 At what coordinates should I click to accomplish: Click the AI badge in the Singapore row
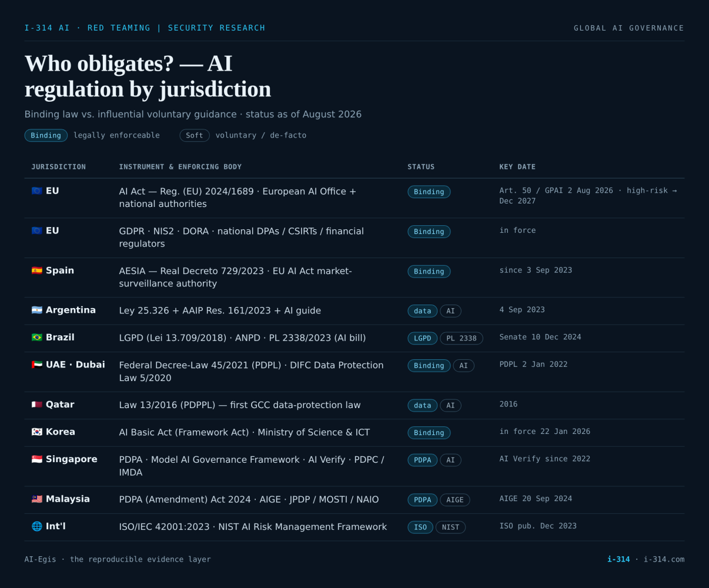coord(451,460)
